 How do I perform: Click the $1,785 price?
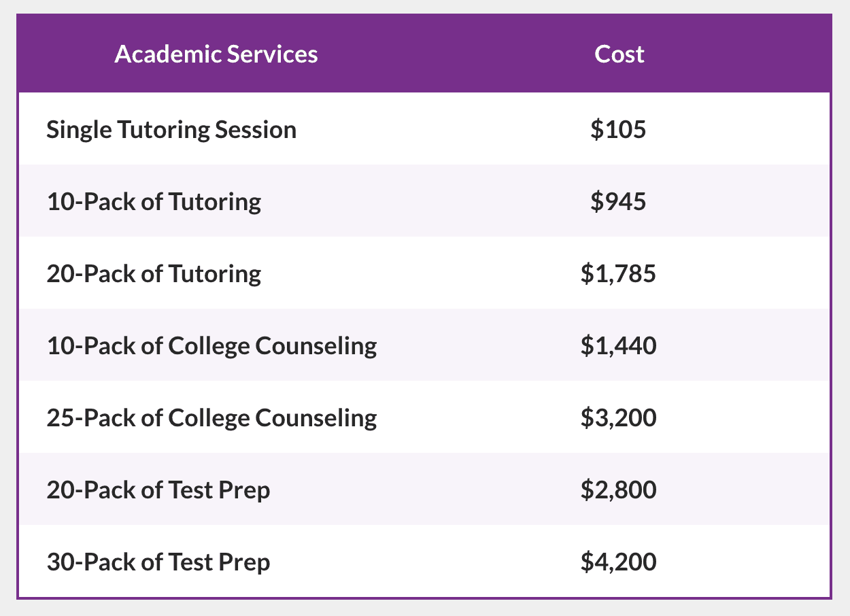coord(618,274)
